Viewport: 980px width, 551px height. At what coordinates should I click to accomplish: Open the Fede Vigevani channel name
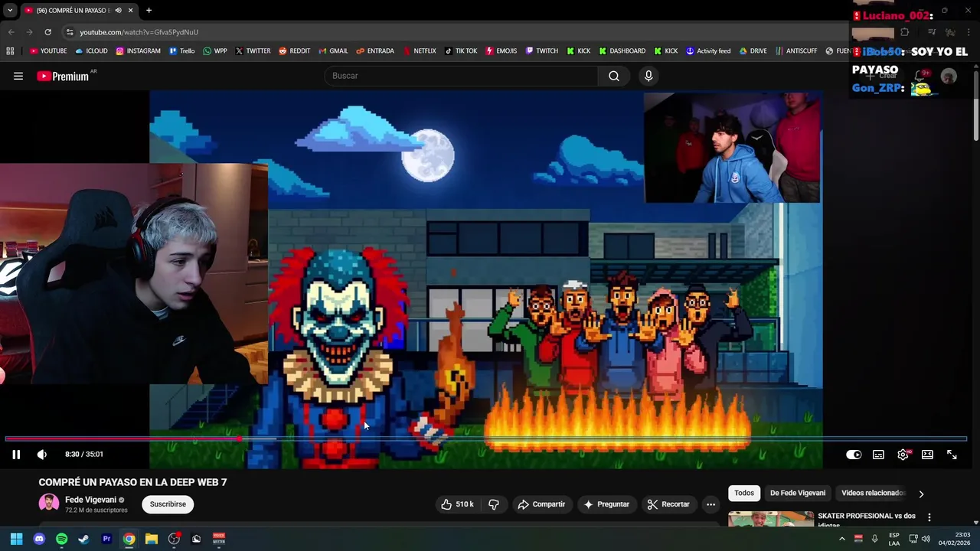tap(90, 500)
